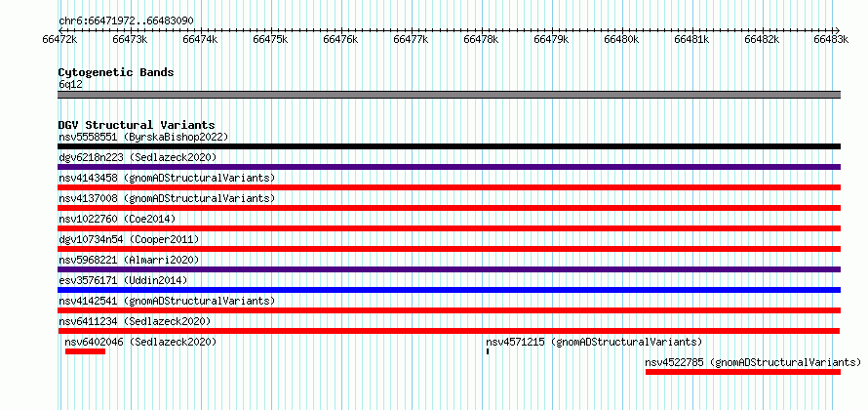Viewport: 868px width, 410px height.
Task: Select the red nsv4137008 variant bar
Action: [449, 208]
